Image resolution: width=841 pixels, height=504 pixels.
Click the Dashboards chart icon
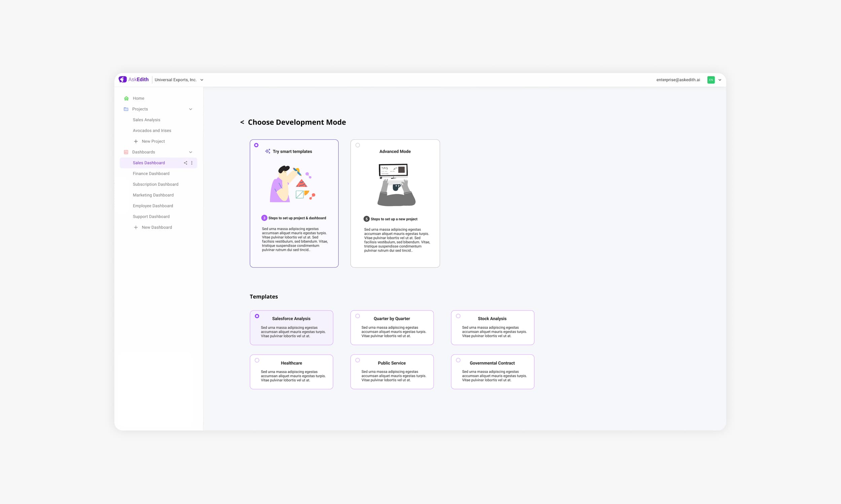point(126,152)
